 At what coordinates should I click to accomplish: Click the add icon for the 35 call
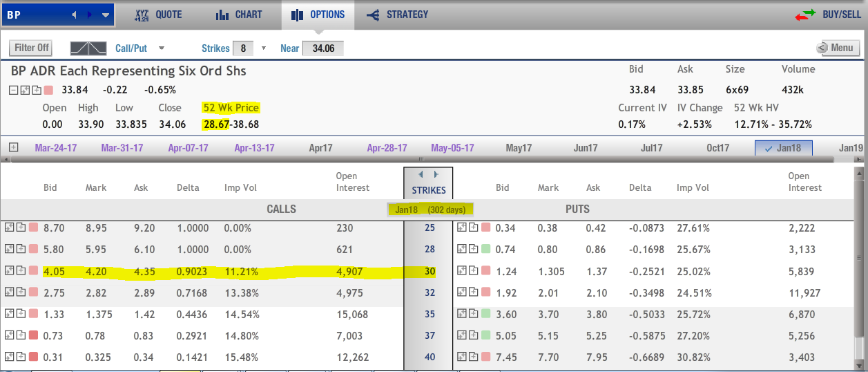[21, 314]
